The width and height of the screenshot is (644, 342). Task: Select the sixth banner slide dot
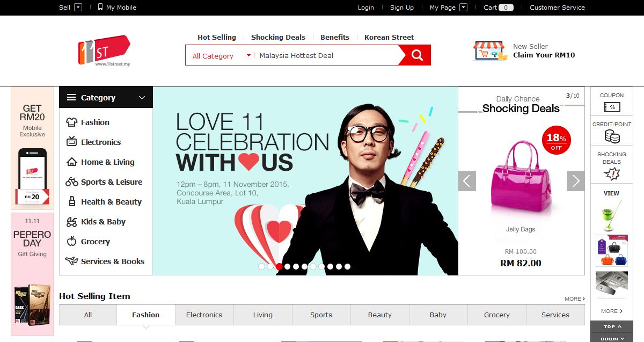pyautogui.click(x=304, y=266)
